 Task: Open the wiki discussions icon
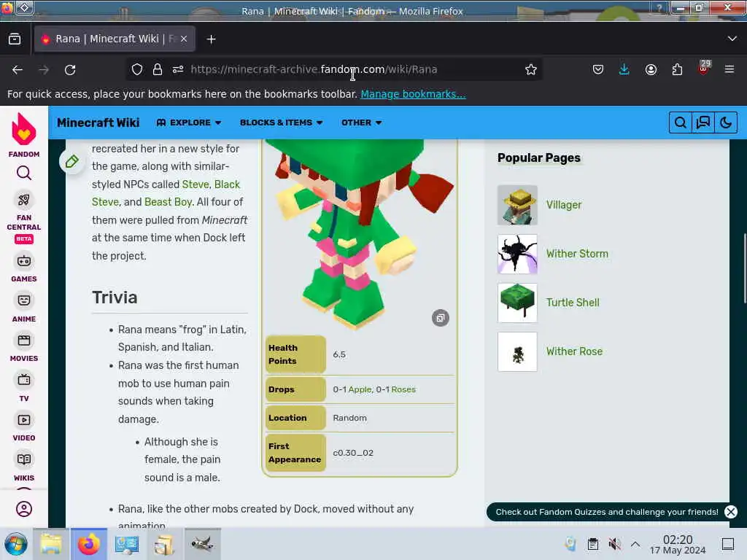click(703, 122)
